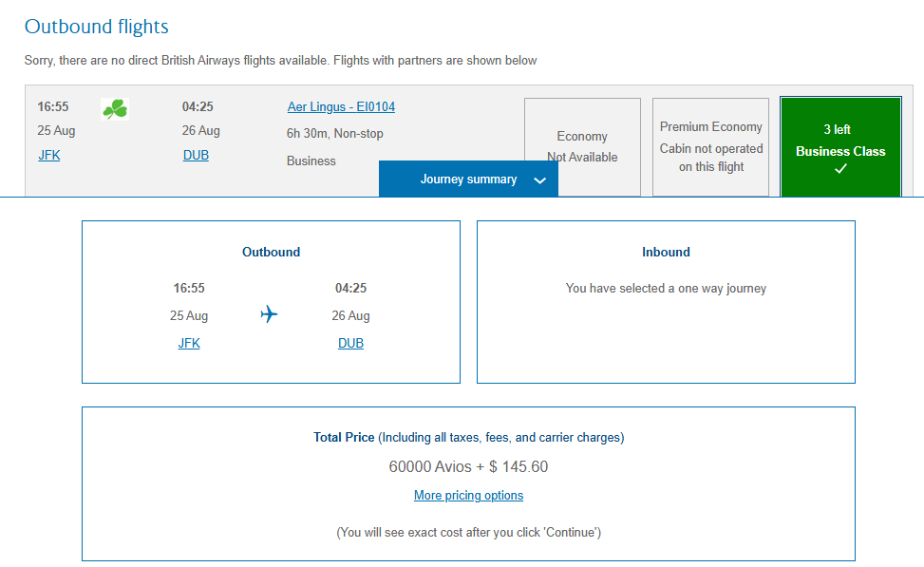Toggle the Journey summary tab
Image resolution: width=924 pixels, height=567 pixels.
click(468, 179)
